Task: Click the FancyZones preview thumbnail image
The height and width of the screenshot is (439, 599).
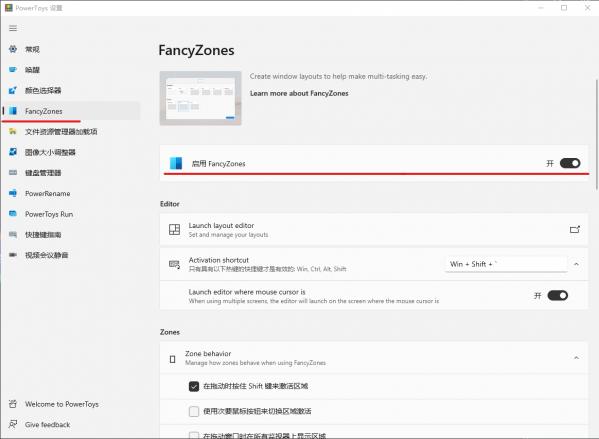Action: click(x=201, y=98)
